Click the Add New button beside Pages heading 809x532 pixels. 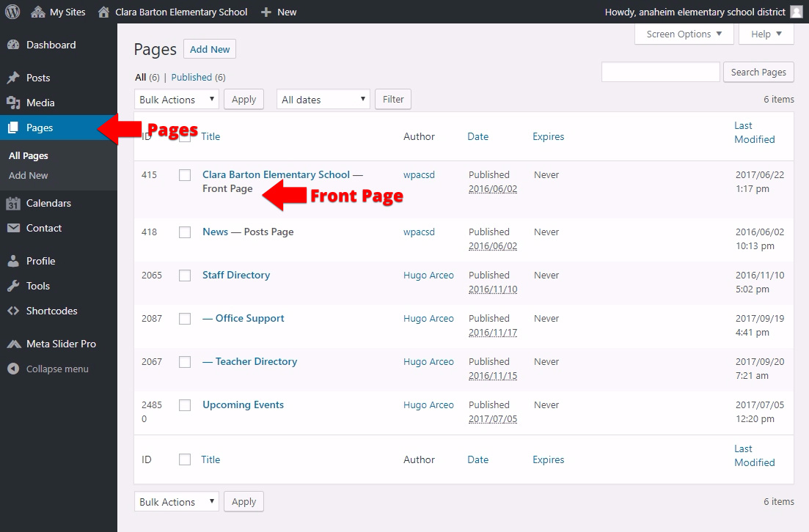210,49
